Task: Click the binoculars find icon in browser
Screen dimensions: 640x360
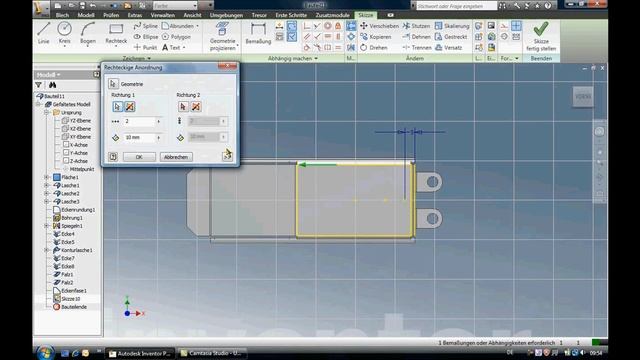Action: [x=52, y=85]
